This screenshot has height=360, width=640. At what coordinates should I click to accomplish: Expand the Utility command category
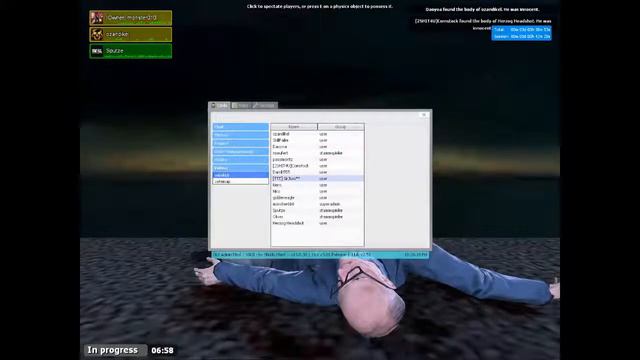[240, 160]
